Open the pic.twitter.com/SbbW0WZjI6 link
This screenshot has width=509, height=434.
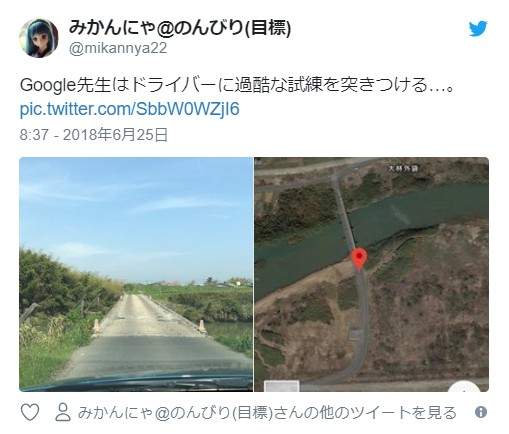click(x=129, y=109)
